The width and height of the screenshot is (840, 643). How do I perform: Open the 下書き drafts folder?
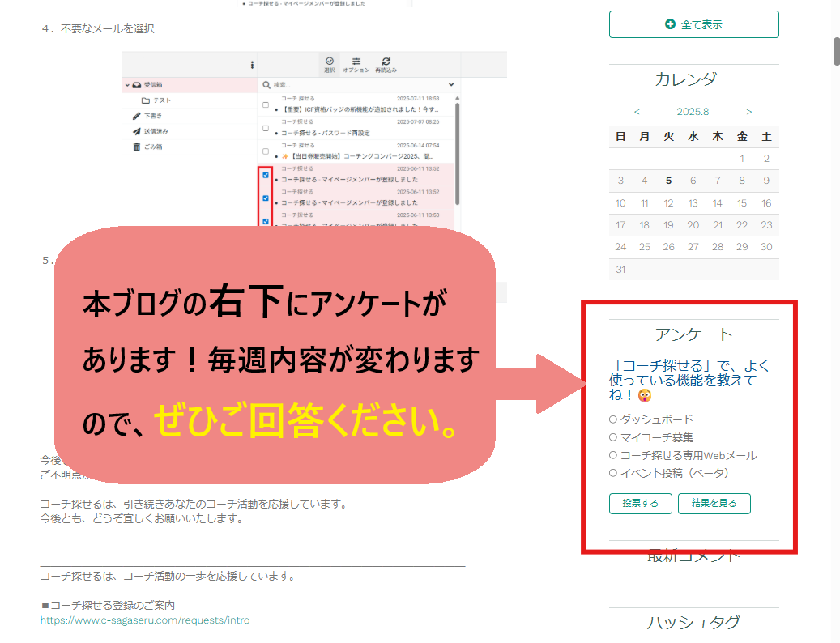point(147,116)
